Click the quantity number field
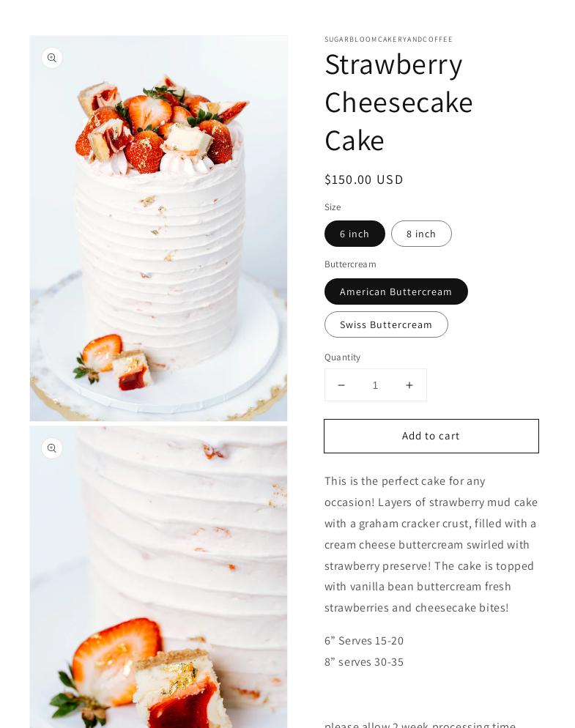 click(x=375, y=385)
